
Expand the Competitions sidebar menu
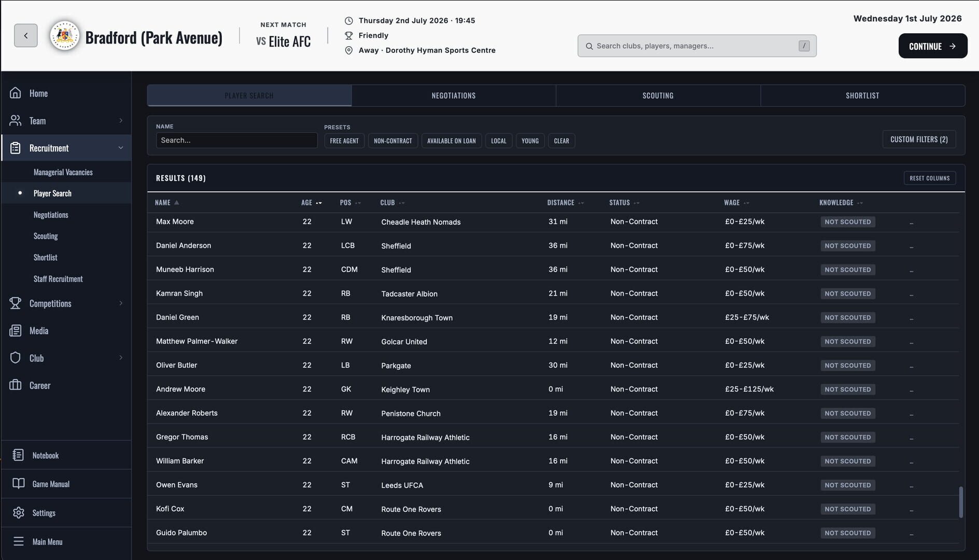pyautogui.click(x=66, y=303)
